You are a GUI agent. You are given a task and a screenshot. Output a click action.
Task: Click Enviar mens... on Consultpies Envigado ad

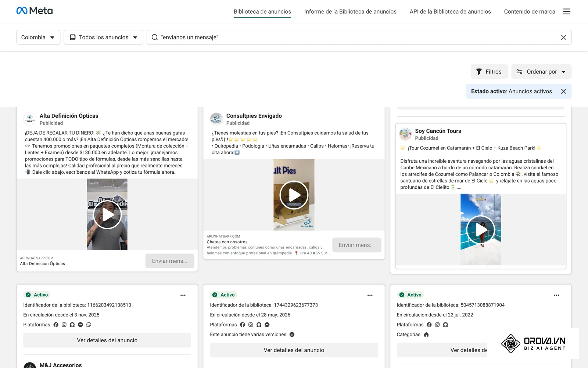pyautogui.click(x=356, y=245)
